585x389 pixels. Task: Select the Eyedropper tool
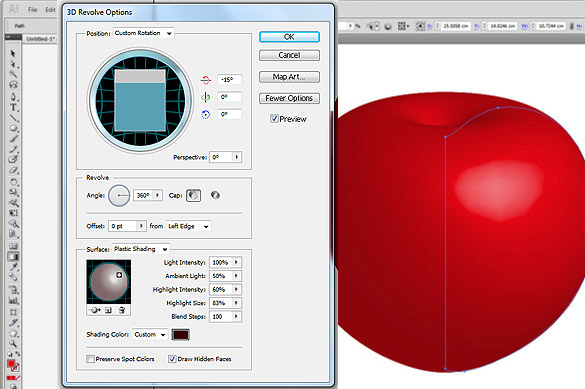point(13,267)
